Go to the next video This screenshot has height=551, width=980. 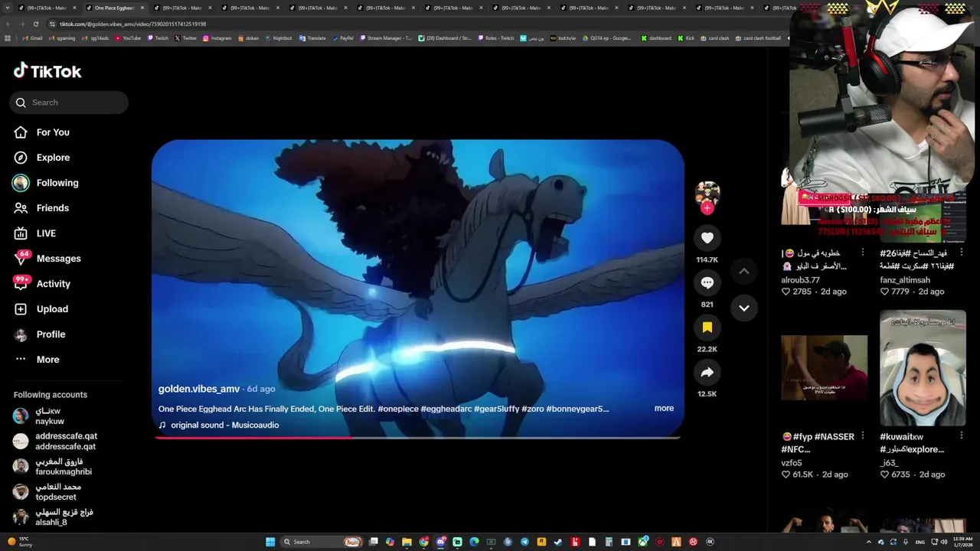(743, 308)
